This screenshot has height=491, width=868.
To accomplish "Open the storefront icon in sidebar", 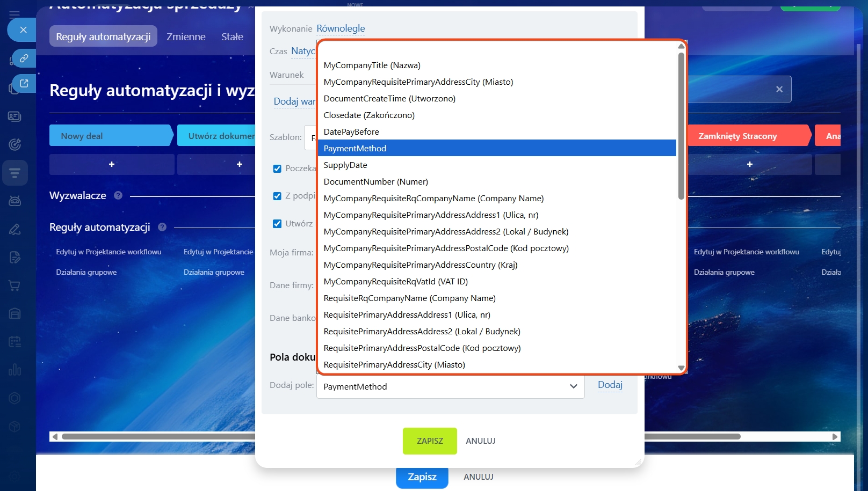I will pos(15,313).
